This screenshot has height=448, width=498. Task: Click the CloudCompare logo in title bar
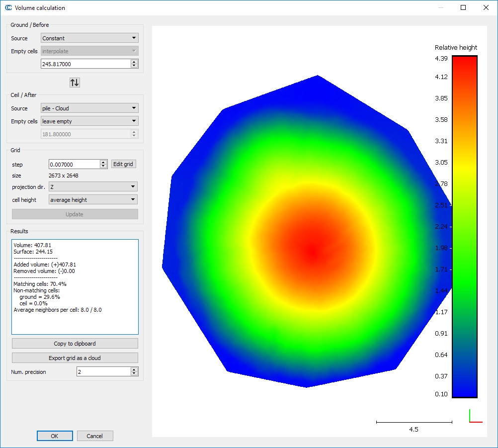pyautogui.click(x=8, y=7)
